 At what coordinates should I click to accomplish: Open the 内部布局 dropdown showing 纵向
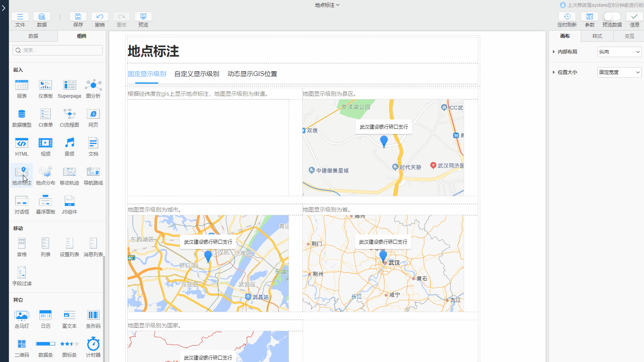tap(619, 52)
